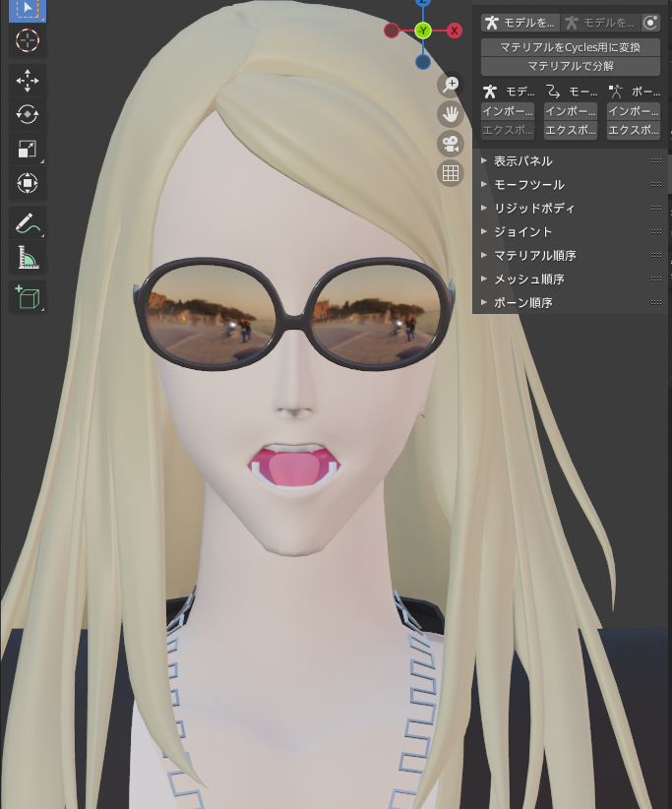Click the greyed-out モデルを... button
The image size is (672, 809).
(x=601, y=23)
